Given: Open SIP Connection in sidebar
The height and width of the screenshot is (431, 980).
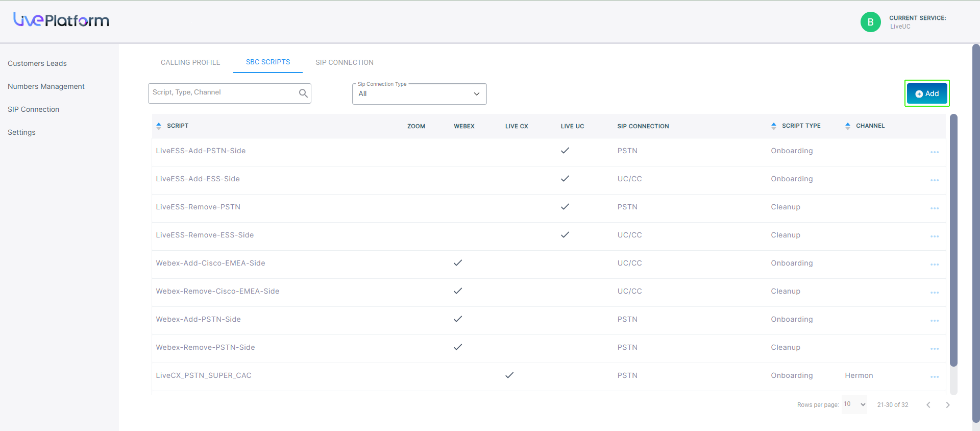Looking at the screenshot, I should pos(33,109).
